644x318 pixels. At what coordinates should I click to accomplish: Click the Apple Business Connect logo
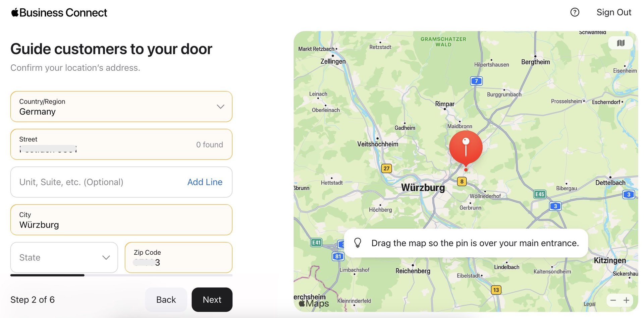59,13
